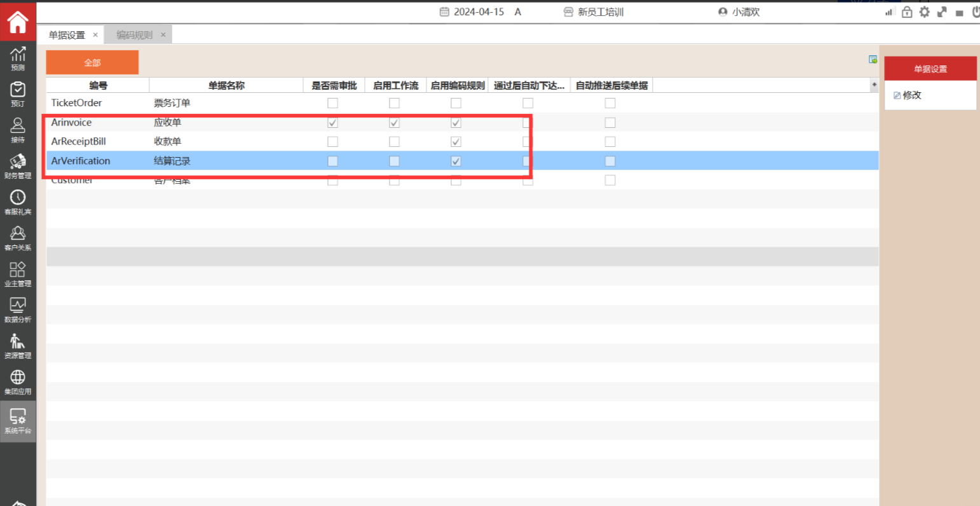Open the 小清欢 user menu
Image resolution: width=980 pixels, height=506 pixels.
(x=738, y=12)
